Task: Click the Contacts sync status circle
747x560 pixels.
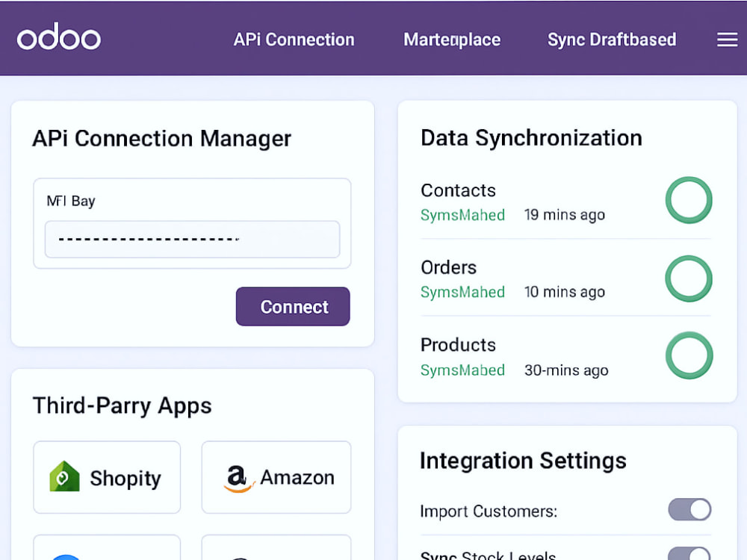Action: [689, 200]
